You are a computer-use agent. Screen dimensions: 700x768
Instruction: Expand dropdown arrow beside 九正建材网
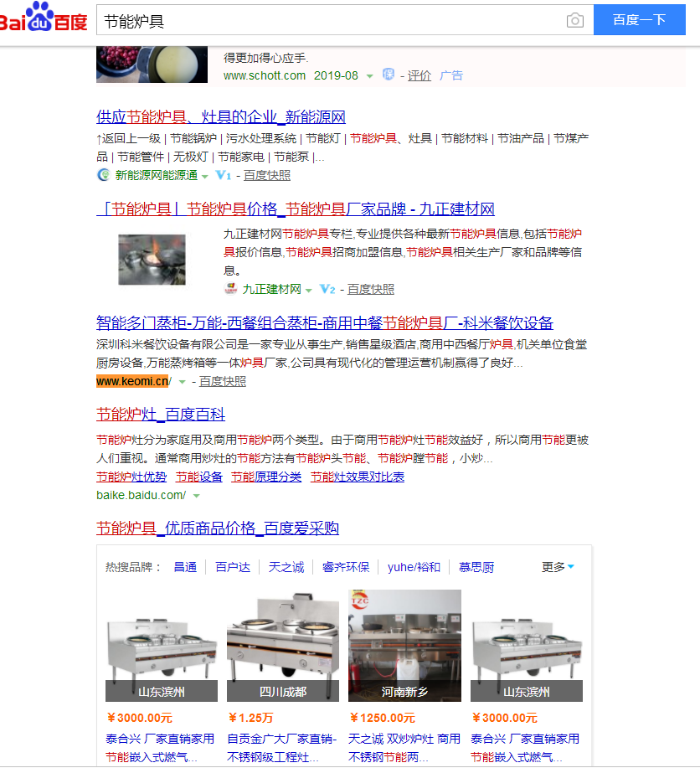click(x=309, y=291)
